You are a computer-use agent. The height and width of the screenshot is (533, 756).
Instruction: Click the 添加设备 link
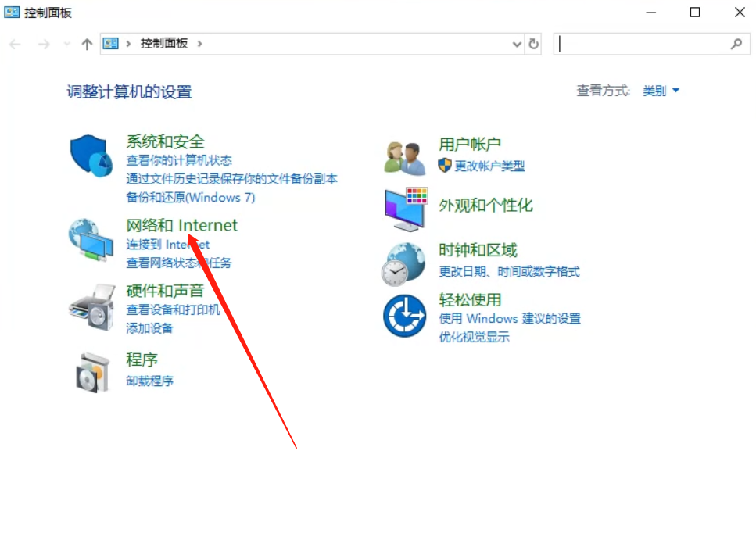point(149,328)
